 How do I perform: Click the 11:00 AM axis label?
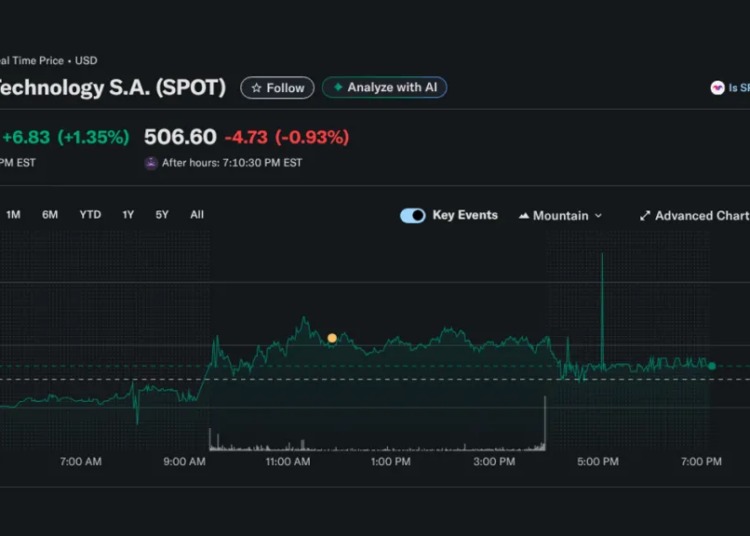click(288, 461)
